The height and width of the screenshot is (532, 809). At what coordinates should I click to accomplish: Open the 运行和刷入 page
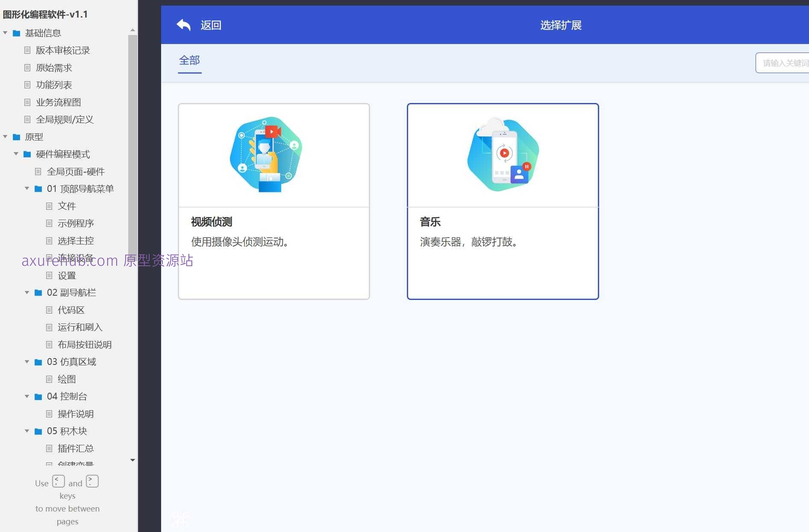(80, 327)
